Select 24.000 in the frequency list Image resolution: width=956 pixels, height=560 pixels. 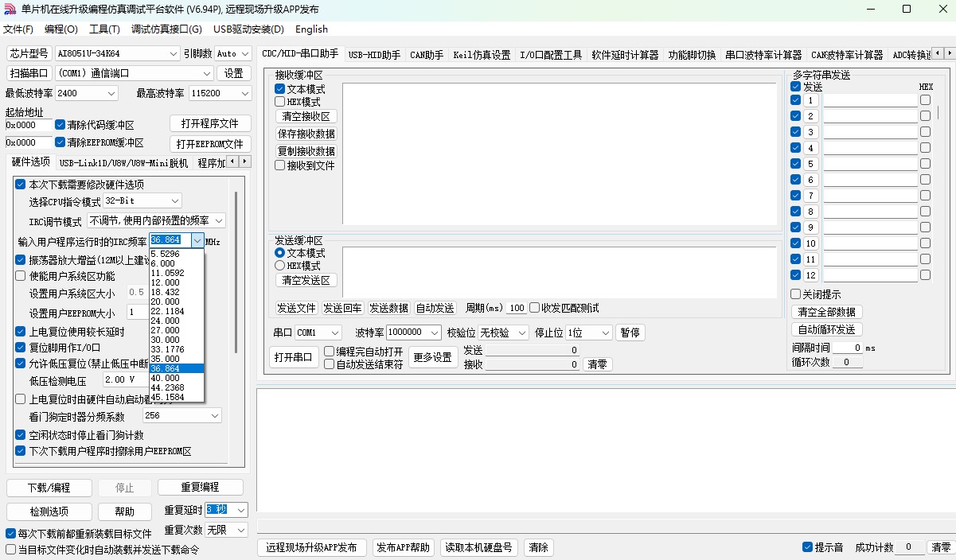(x=177, y=321)
